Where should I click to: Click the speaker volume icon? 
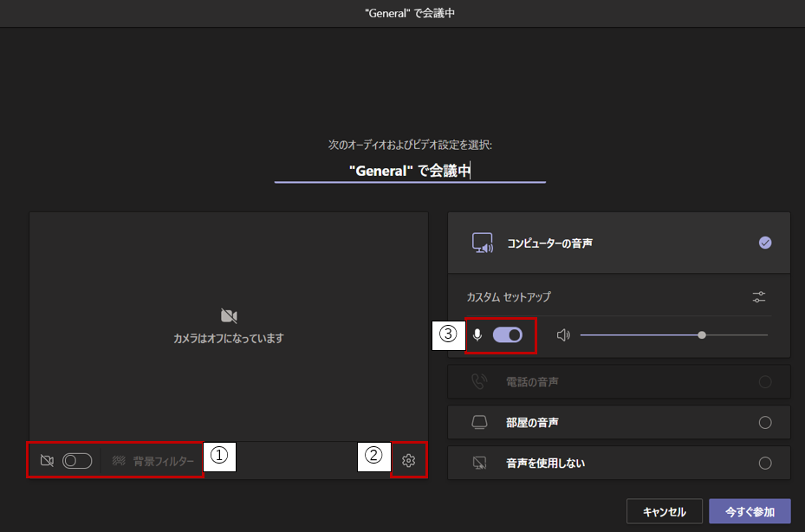pos(563,335)
